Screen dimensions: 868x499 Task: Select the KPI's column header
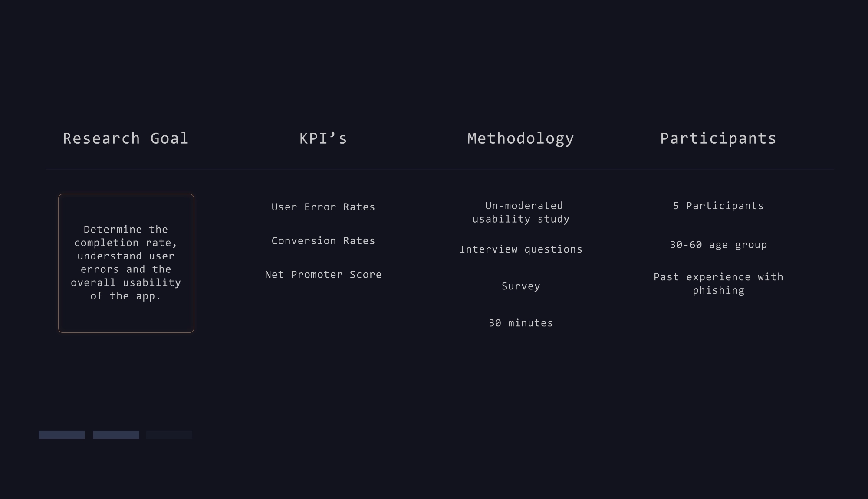(x=323, y=138)
